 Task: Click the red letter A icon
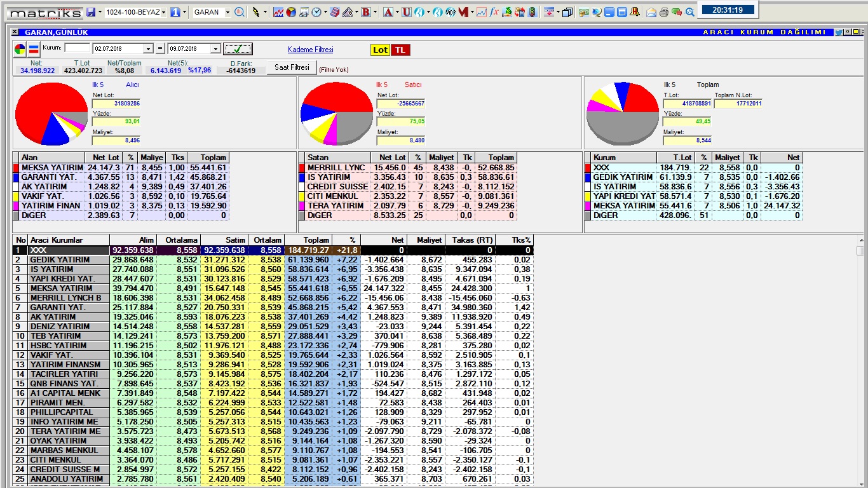388,12
